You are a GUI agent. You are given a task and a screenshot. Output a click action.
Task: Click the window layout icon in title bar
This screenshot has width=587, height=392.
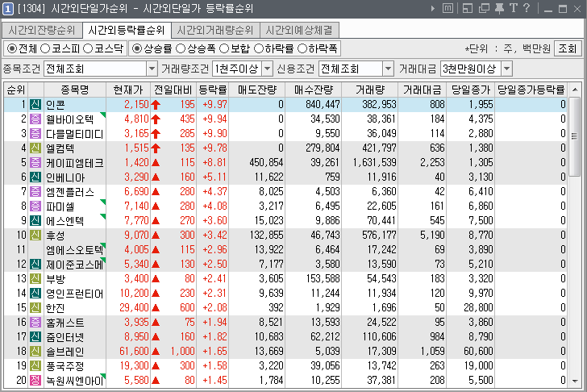point(467,8)
